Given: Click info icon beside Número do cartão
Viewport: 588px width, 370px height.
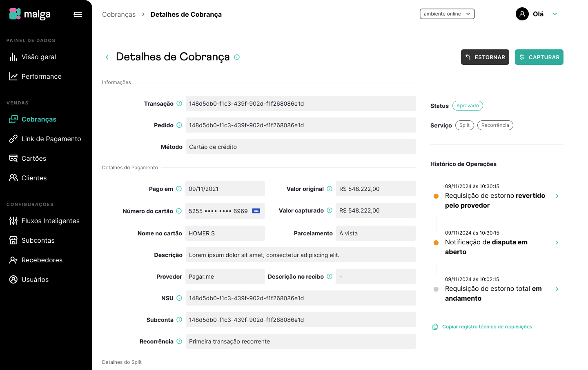Looking at the screenshot, I should (x=179, y=211).
